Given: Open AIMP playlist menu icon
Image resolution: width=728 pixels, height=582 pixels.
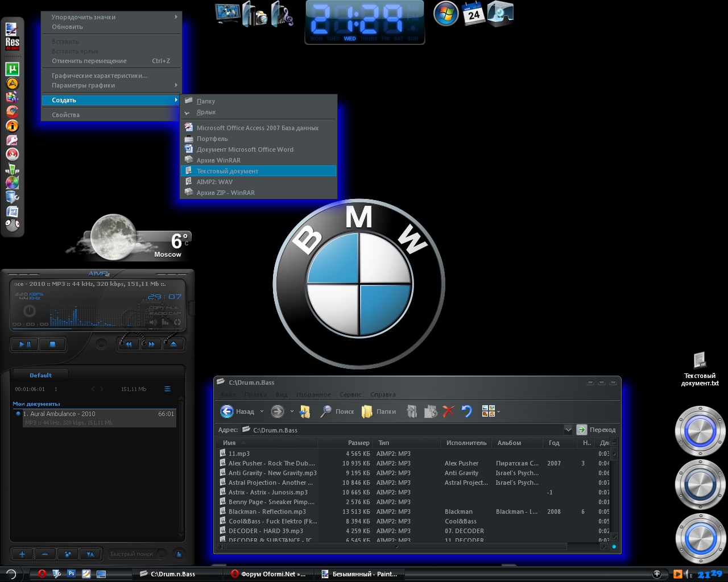Looking at the screenshot, I should pyautogui.click(x=167, y=389).
